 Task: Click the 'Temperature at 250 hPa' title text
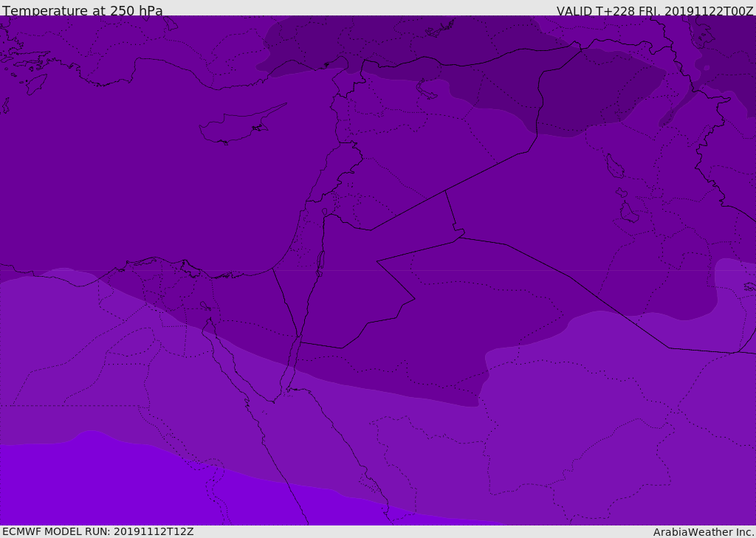[x=83, y=10]
